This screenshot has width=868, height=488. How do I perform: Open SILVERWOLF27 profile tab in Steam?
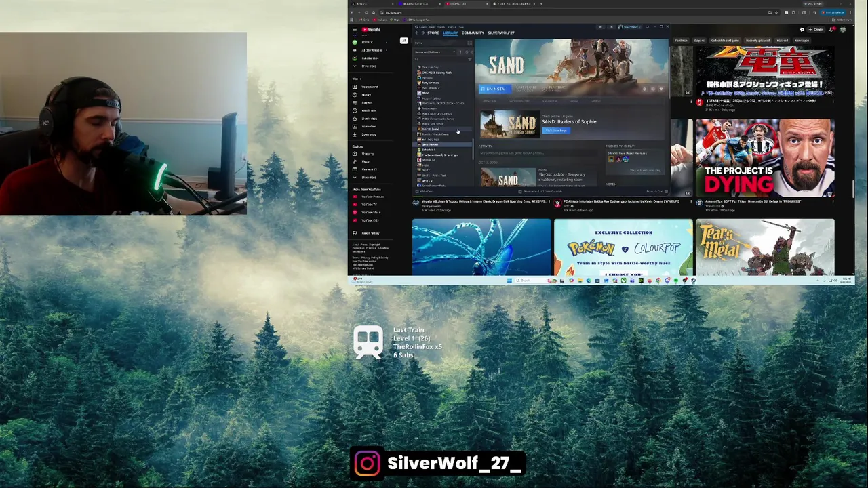click(x=501, y=33)
